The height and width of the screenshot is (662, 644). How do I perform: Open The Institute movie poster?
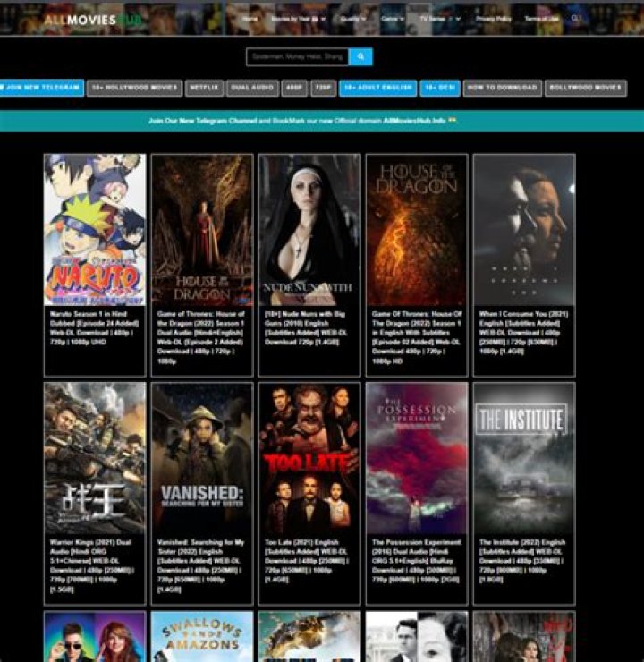[523, 458]
